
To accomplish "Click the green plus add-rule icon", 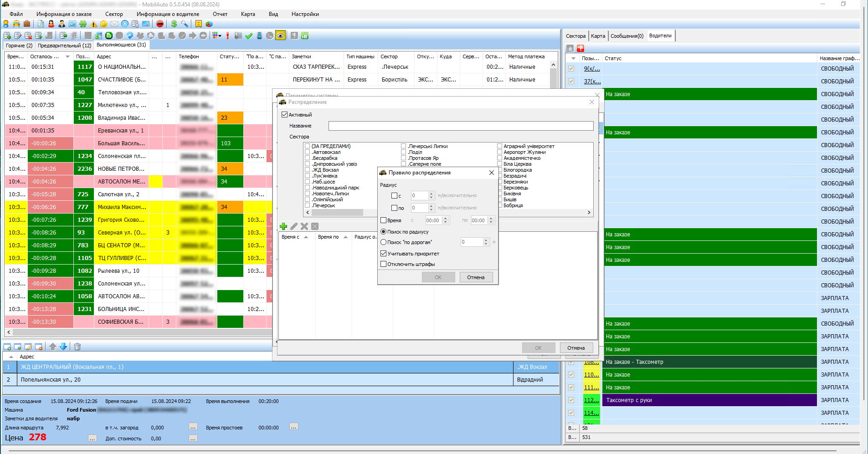I will pos(283,226).
